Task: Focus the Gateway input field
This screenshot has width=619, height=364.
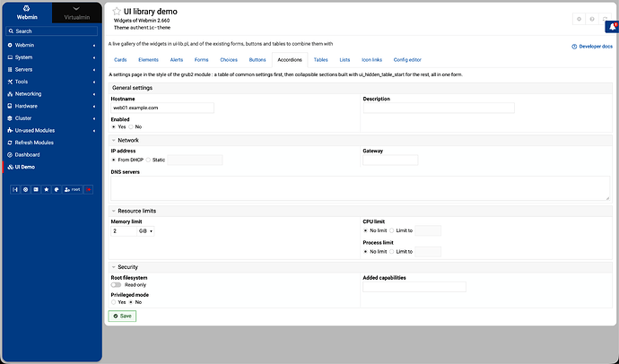Action: [x=390, y=160]
